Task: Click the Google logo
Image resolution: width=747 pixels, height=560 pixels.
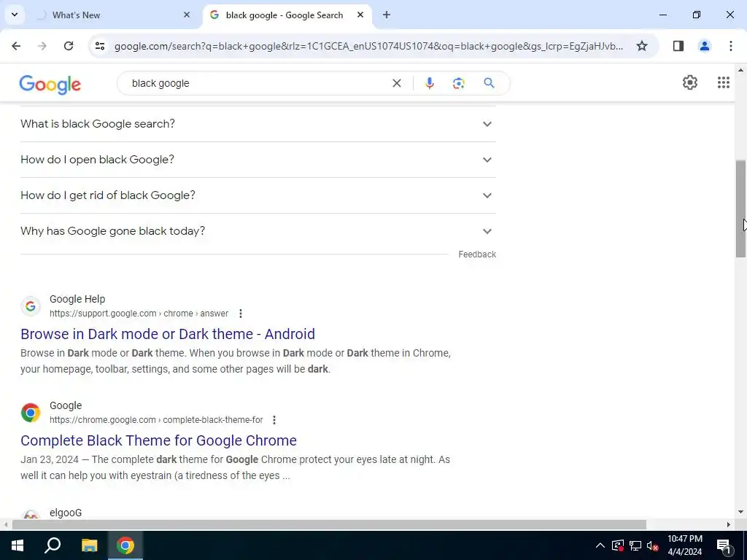Action: (x=50, y=85)
